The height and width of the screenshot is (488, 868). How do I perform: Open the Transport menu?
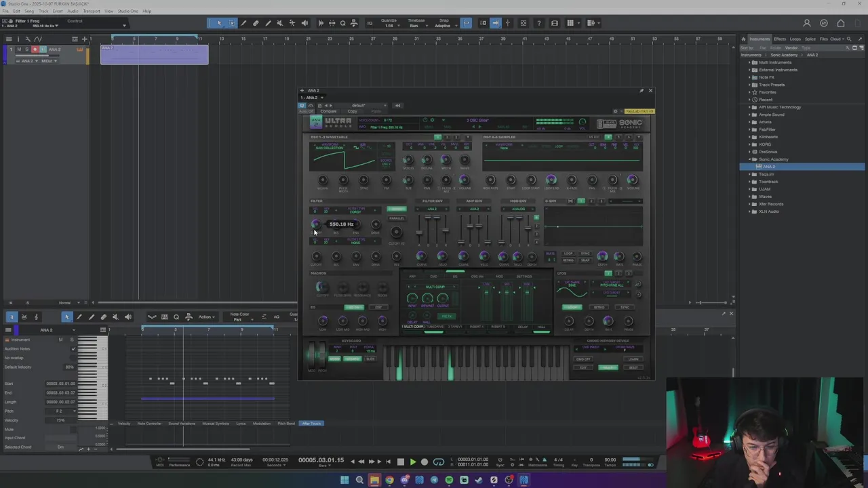point(91,11)
